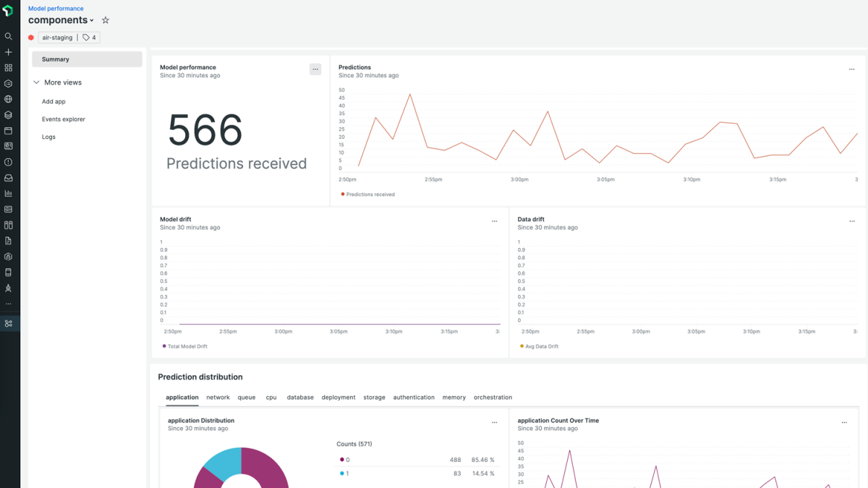This screenshot has height=488, width=868.
Task: Open search from the left sidebar
Action: 9,36
